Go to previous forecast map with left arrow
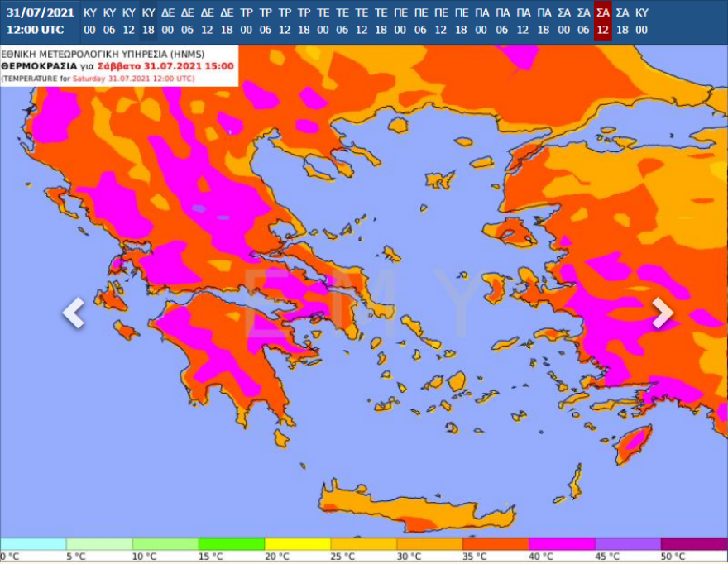 74,313
